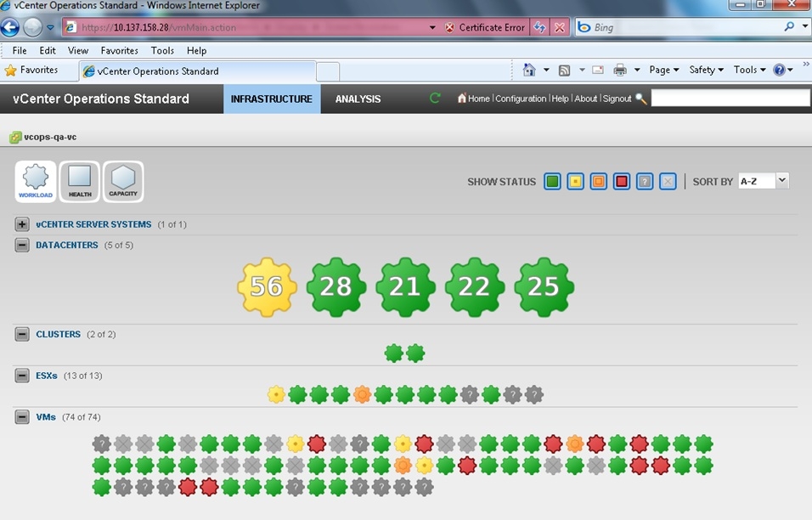The height and width of the screenshot is (520, 812).
Task: Switch to the Analysis tab
Action: point(358,99)
